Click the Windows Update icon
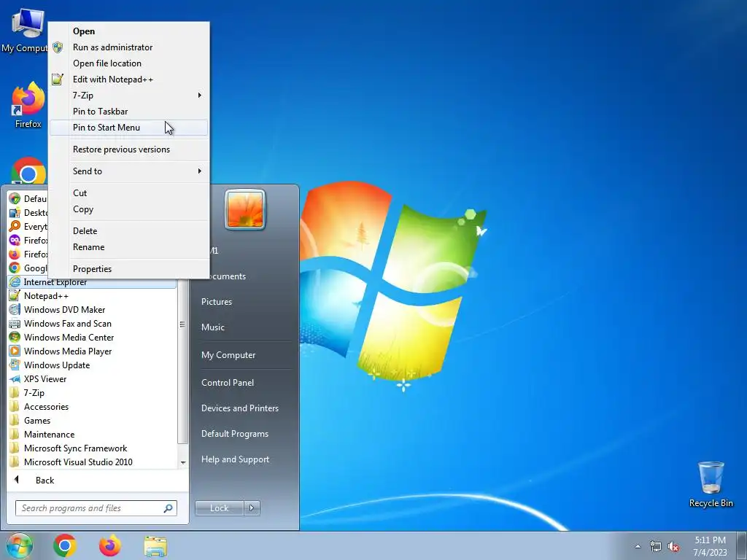This screenshot has width=747, height=560. tap(15, 365)
